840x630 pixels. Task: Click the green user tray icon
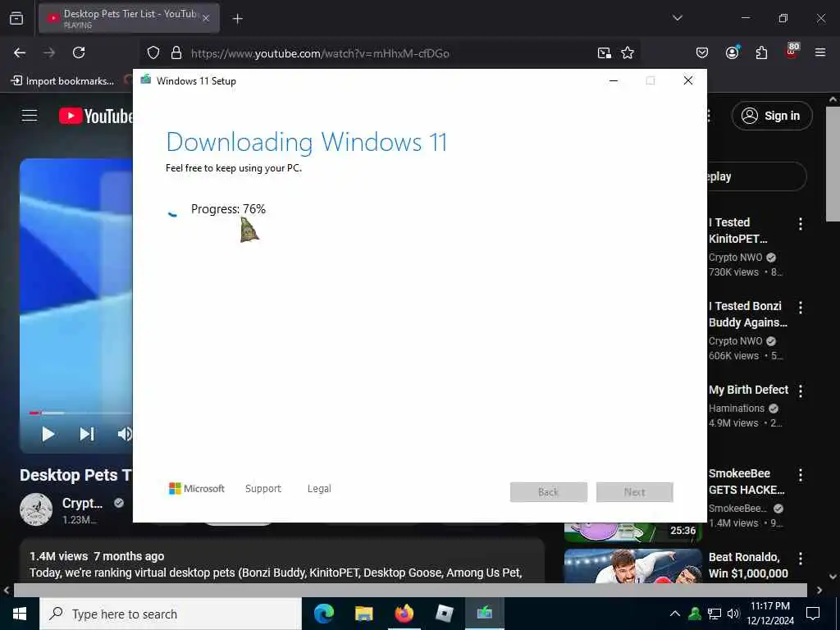pyautogui.click(x=695, y=614)
